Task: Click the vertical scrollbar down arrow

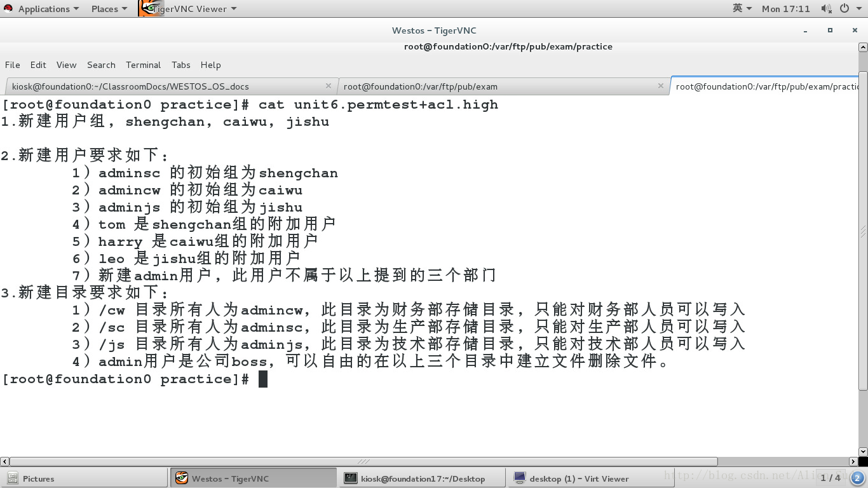Action: 863,451
